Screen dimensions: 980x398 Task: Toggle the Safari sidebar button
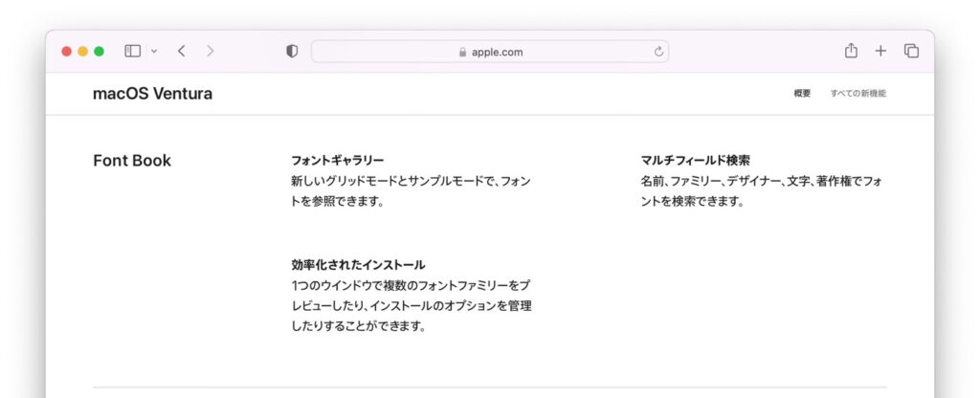point(132,52)
